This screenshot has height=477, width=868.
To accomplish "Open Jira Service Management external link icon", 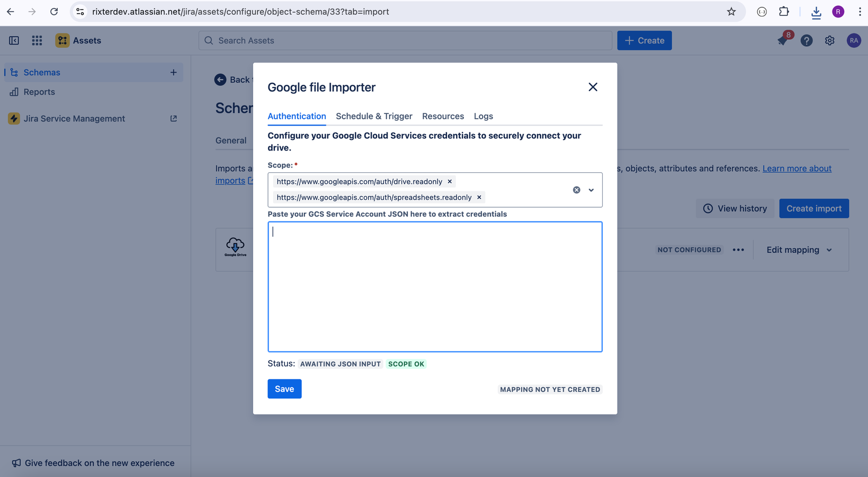I will coord(173,118).
